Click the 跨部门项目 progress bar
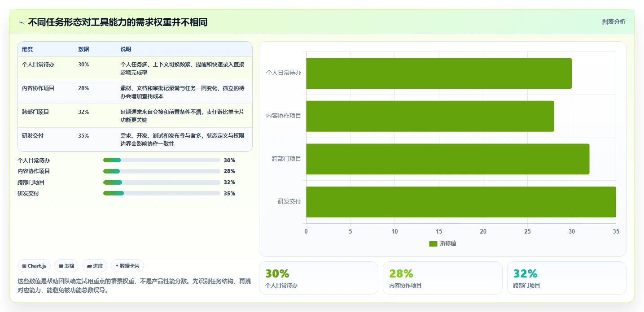644x312 pixels. (162, 182)
